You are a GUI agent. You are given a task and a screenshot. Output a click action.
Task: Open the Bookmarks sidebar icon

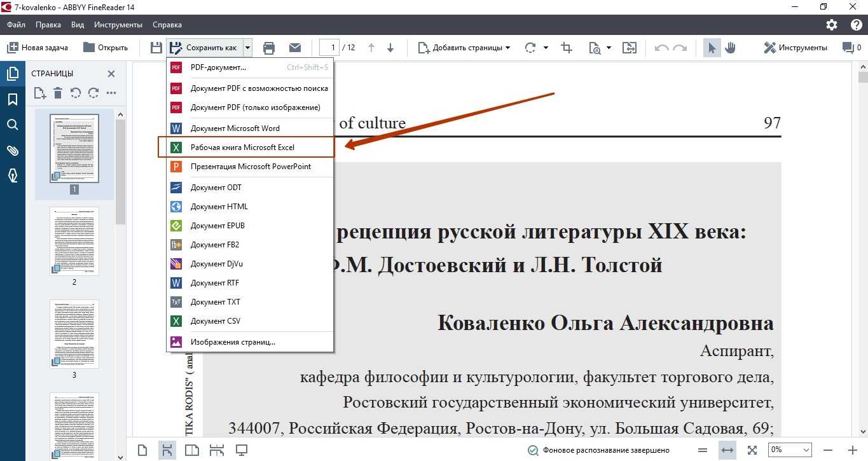click(13, 99)
